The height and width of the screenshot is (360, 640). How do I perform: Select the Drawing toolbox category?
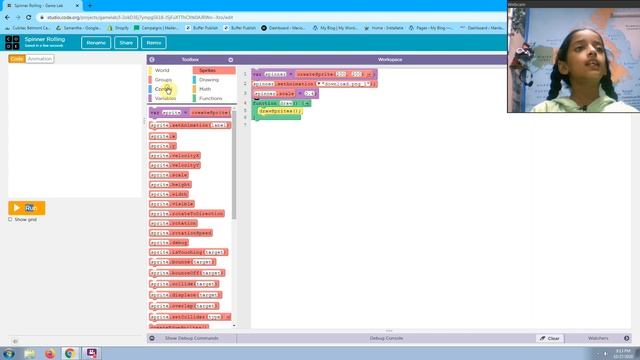209,80
